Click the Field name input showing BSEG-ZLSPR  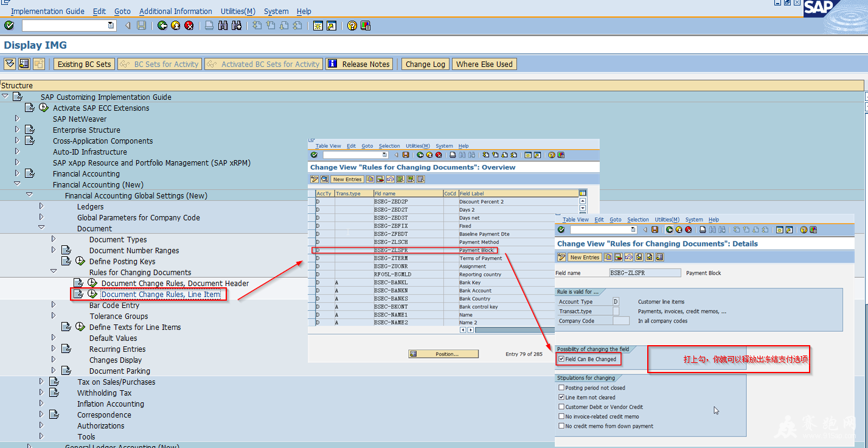[x=645, y=273]
